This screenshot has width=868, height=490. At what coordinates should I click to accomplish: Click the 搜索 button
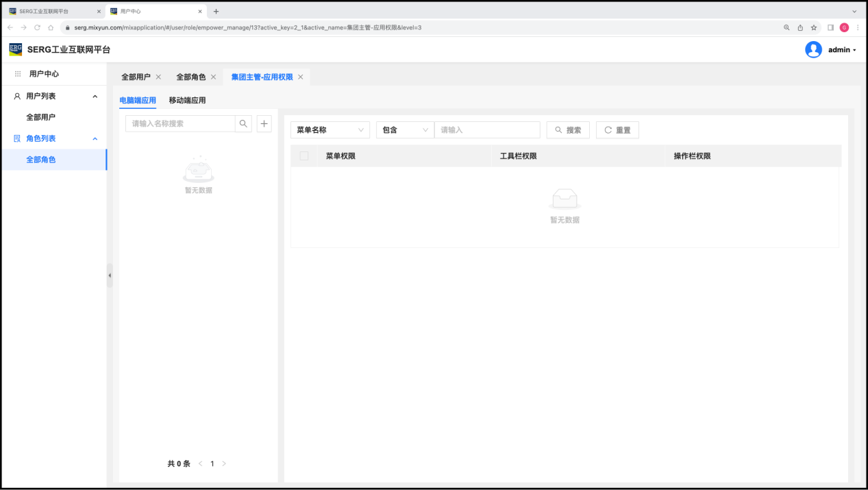tap(567, 130)
